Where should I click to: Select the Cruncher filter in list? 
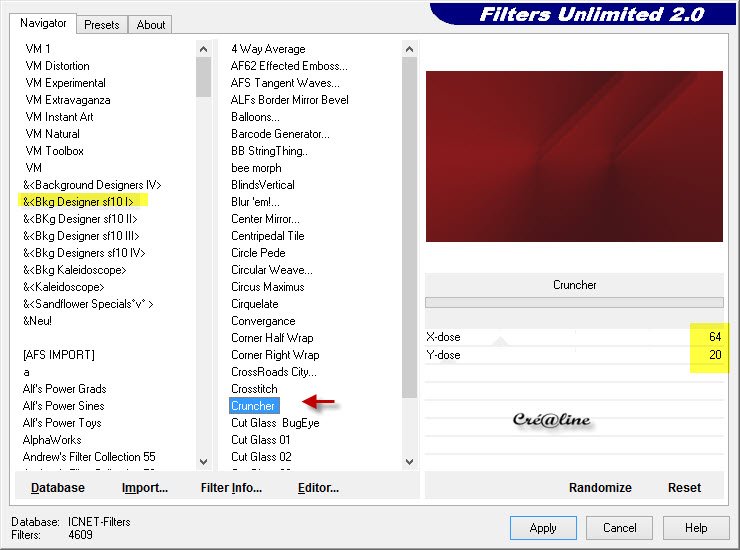(253, 406)
